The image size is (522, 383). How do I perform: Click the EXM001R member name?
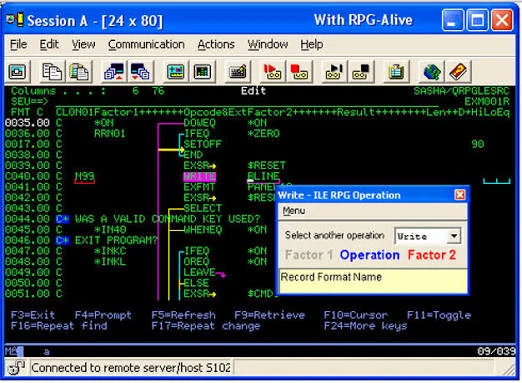[x=487, y=101]
